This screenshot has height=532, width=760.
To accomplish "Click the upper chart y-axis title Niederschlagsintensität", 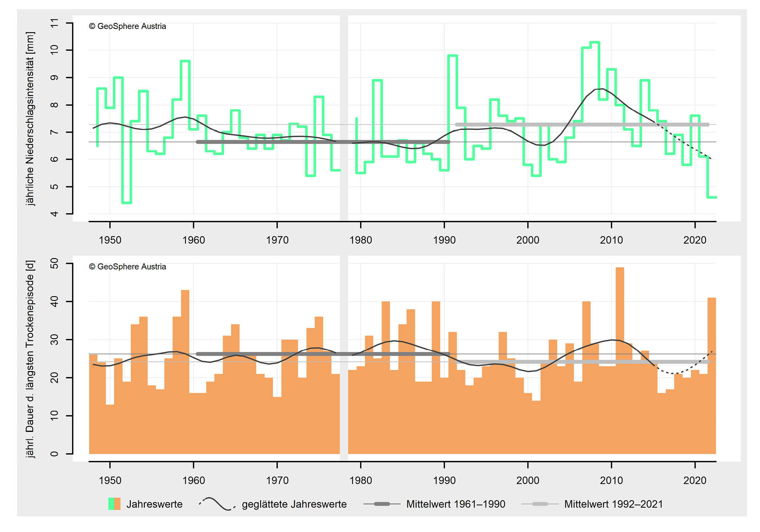I will (30, 118).
